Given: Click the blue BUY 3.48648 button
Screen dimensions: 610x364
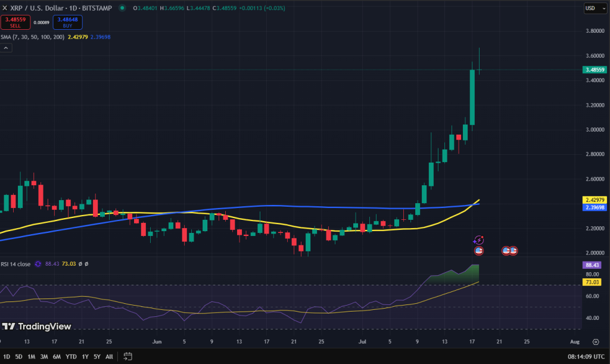Looking at the screenshot, I should pos(67,22).
